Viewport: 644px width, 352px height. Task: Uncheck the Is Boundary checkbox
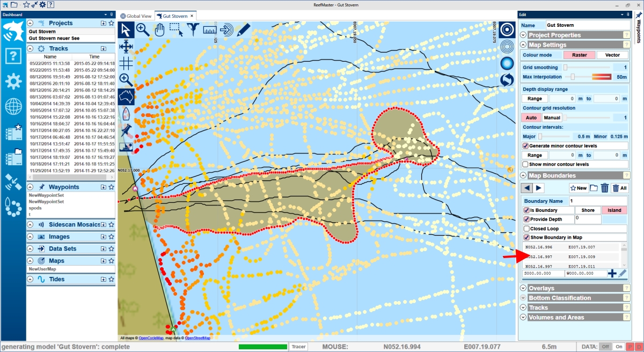[526, 210]
